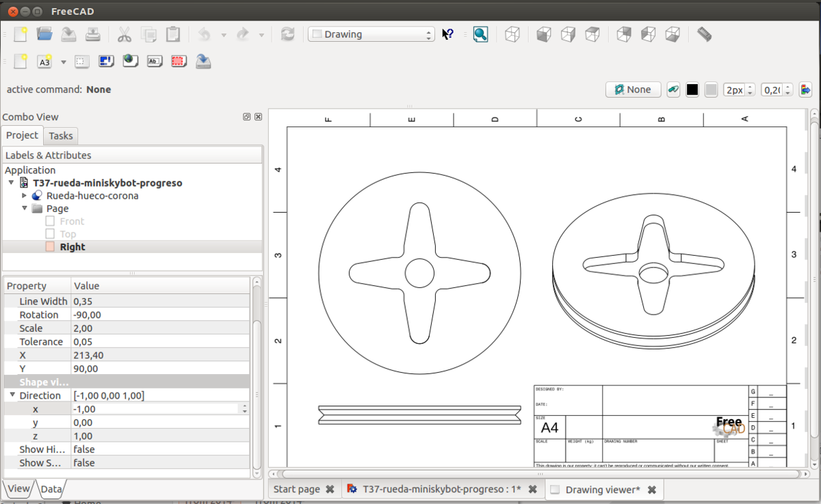Switch to the Start page tab

coord(296,489)
